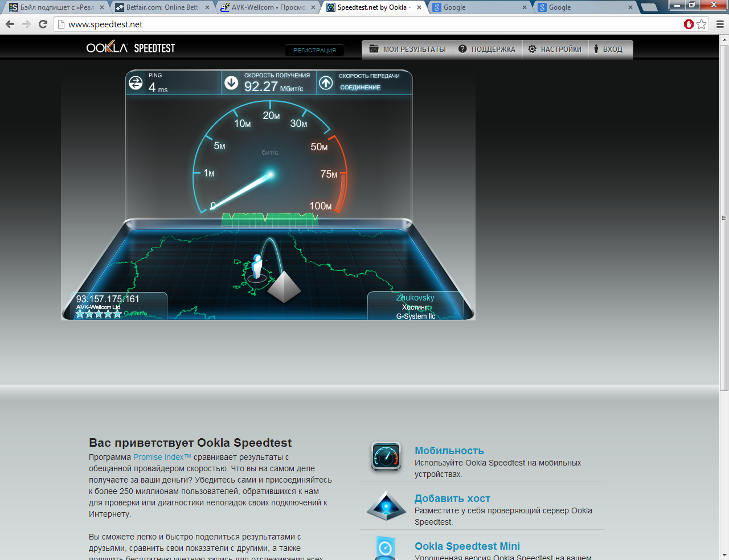
Task: Click the scrollbar down arrow
Action: coord(724,555)
